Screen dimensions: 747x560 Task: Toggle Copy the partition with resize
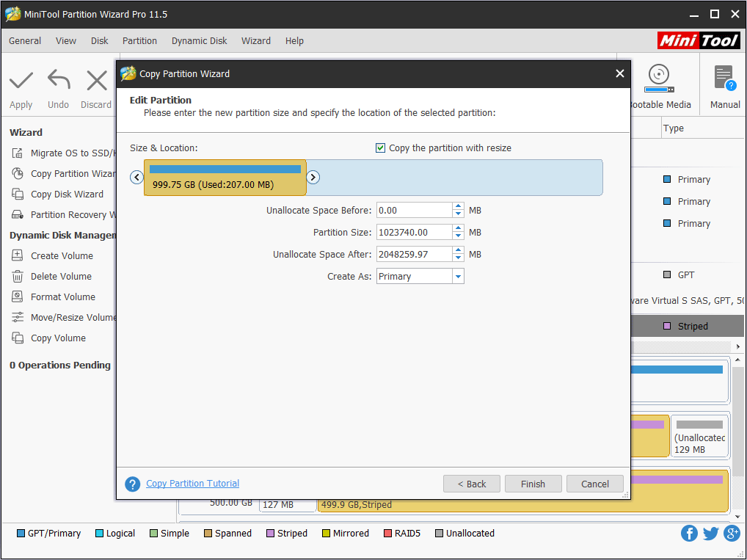(x=380, y=148)
